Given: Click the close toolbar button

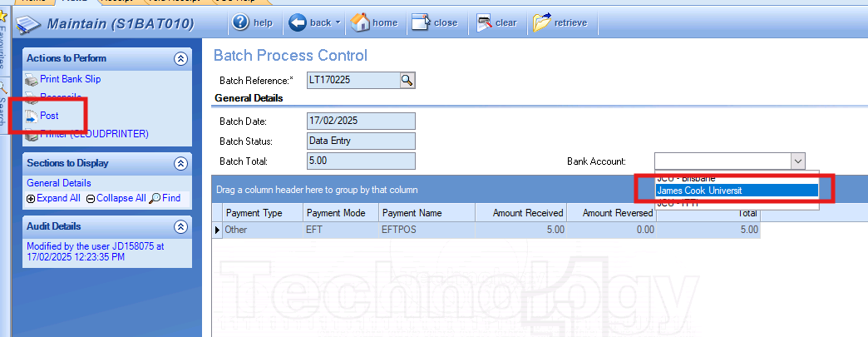Looking at the screenshot, I should pos(435,22).
